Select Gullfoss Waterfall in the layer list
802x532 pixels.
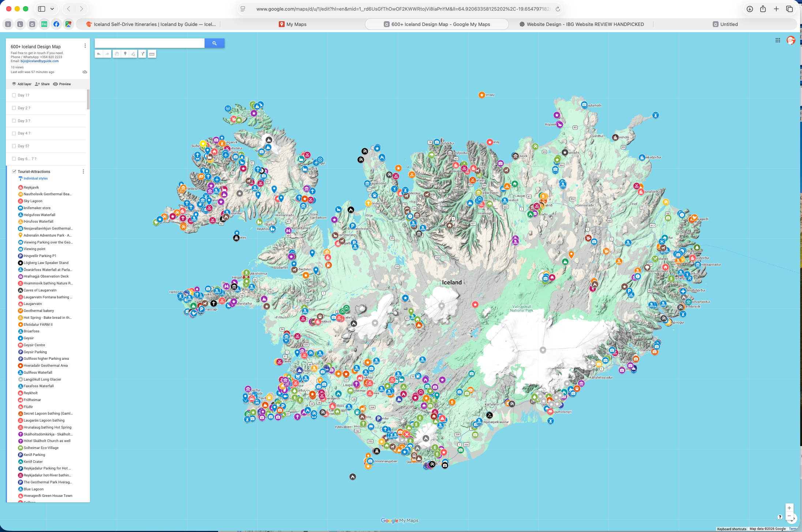(x=38, y=373)
